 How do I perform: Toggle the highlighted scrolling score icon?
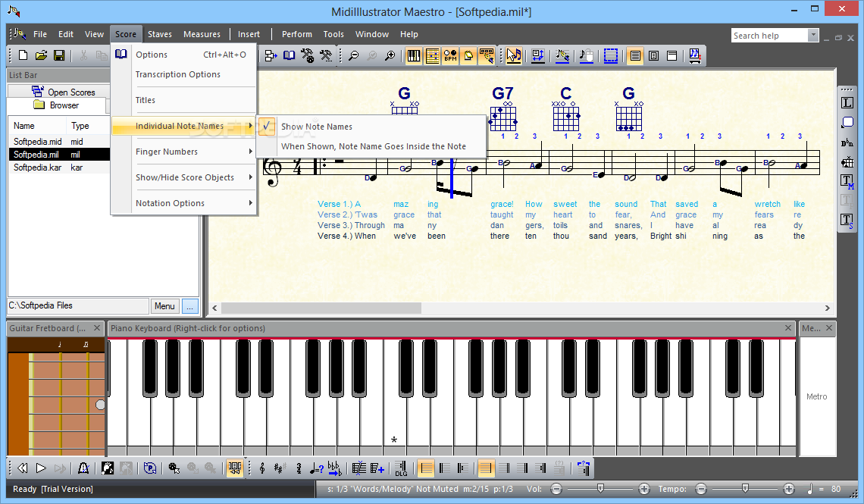pyautogui.click(x=234, y=468)
